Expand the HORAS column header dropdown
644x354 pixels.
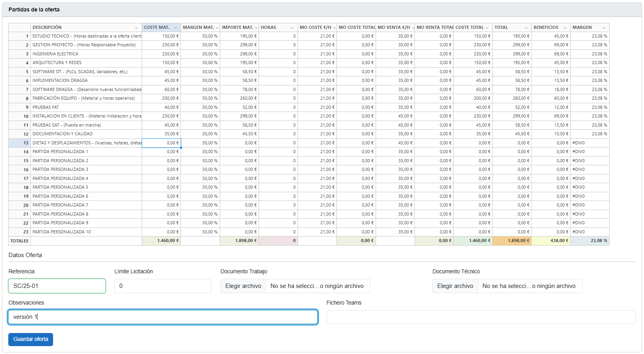pos(292,28)
